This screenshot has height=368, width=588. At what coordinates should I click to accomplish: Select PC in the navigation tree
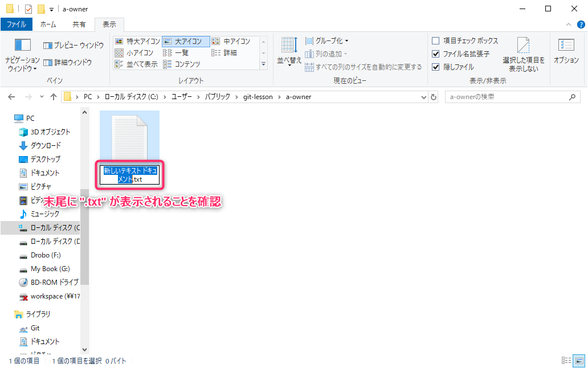pos(24,118)
